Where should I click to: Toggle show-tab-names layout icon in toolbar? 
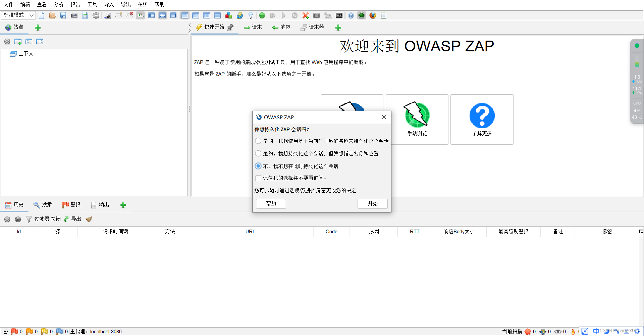[141, 15]
